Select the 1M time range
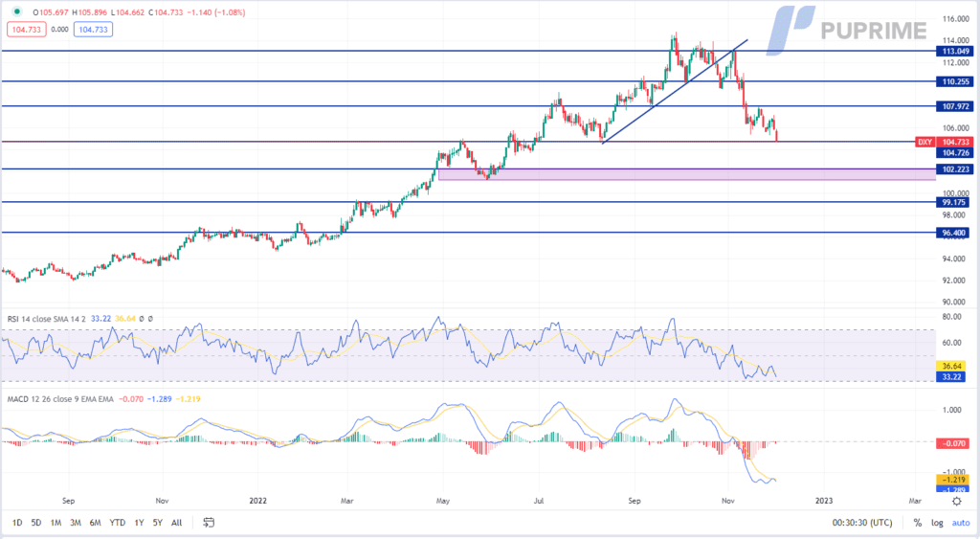Image resolution: width=980 pixels, height=539 pixels. pyautogui.click(x=56, y=523)
